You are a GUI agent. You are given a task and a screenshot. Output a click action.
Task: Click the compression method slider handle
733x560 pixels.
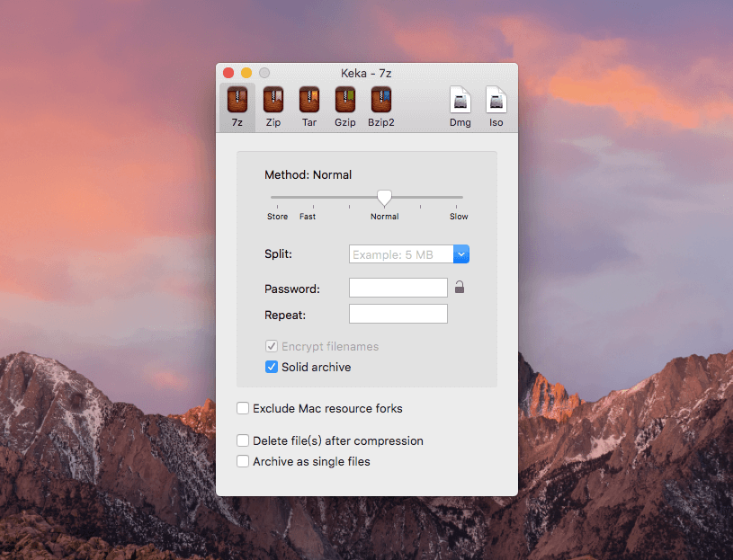pyautogui.click(x=384, y=198)
